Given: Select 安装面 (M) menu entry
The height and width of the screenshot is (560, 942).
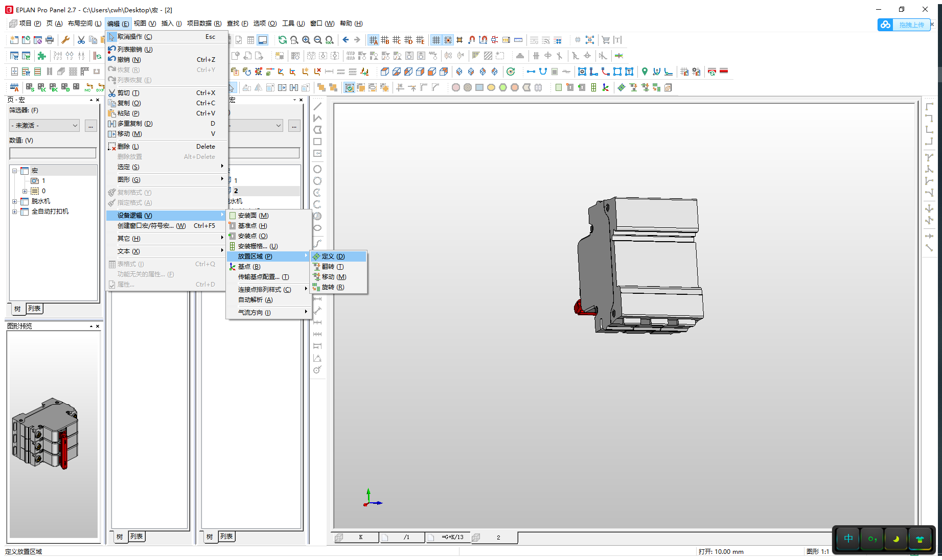Looking at the screenshot, I should [x=253, y=216].
